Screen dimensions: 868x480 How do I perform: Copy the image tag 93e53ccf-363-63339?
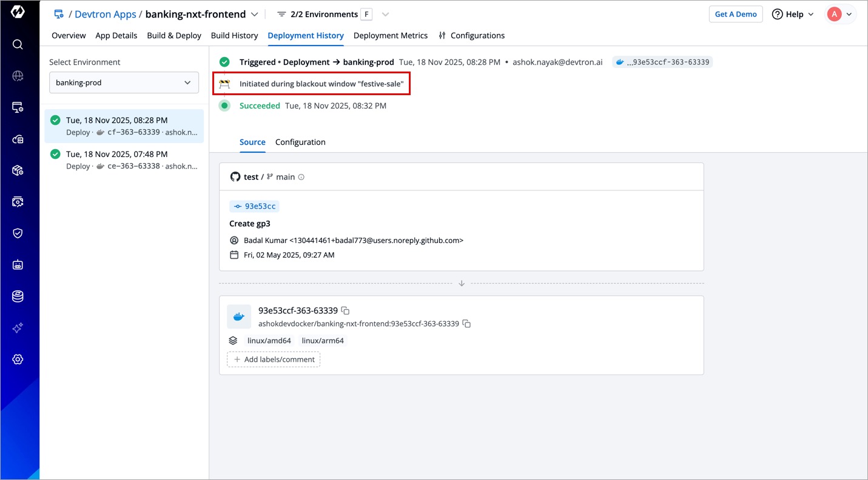pos(345,310)
